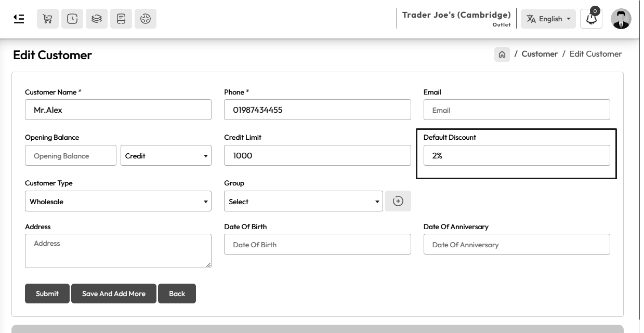Viewport: 644px width, 333px height.
Task: Open the stacked layers icon shortcut
Action: click(x=97, y=19)
